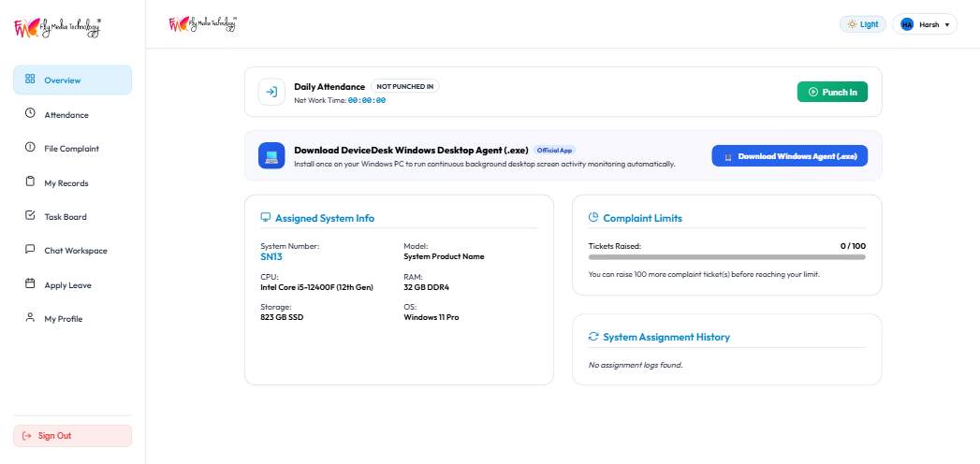This screenshot has height=464, width=980.
Task: Click the File Complaint alert icon
Action: 30,148
